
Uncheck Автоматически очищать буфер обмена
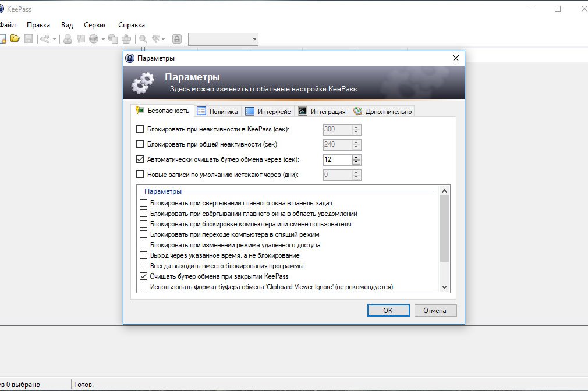coord(140,159)
